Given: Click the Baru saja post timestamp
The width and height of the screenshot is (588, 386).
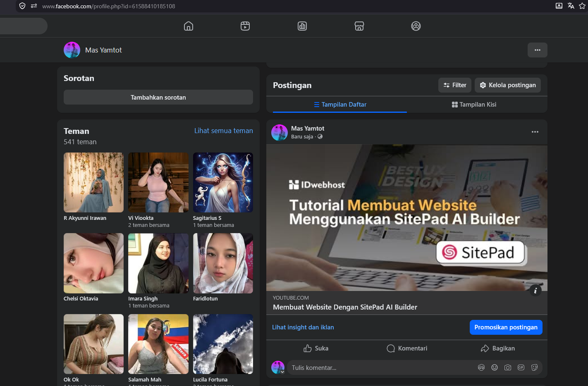Looking at the screenshot, I should (x=302, y=136).
